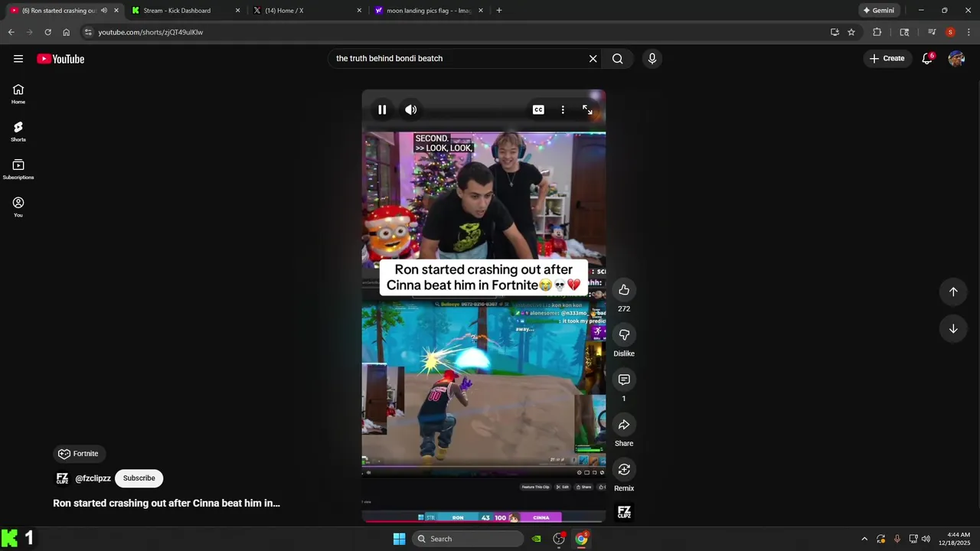Open NVIDIA app from the taskbar
980x551 pixels.
pyautogui.click(x=537, y=539)
